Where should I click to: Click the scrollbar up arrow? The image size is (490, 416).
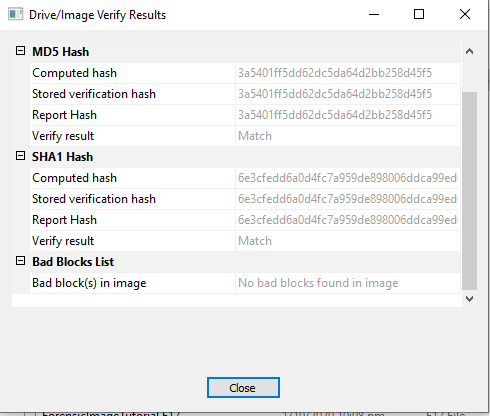tap(469, 51)
